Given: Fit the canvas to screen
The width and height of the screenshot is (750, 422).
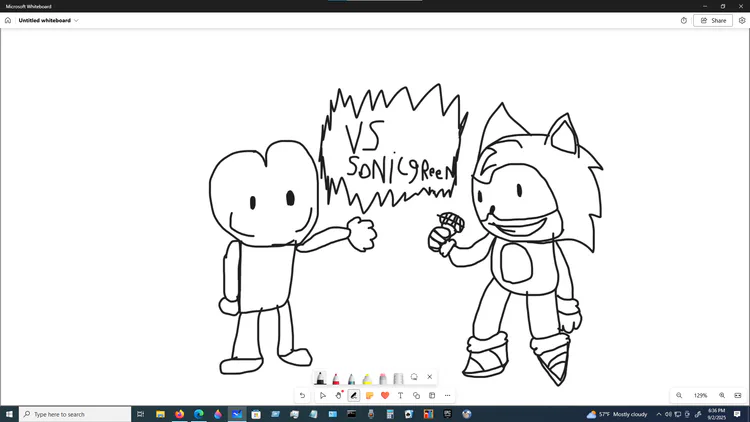Looking at the screenshot, I should click(x=738, y=396).
